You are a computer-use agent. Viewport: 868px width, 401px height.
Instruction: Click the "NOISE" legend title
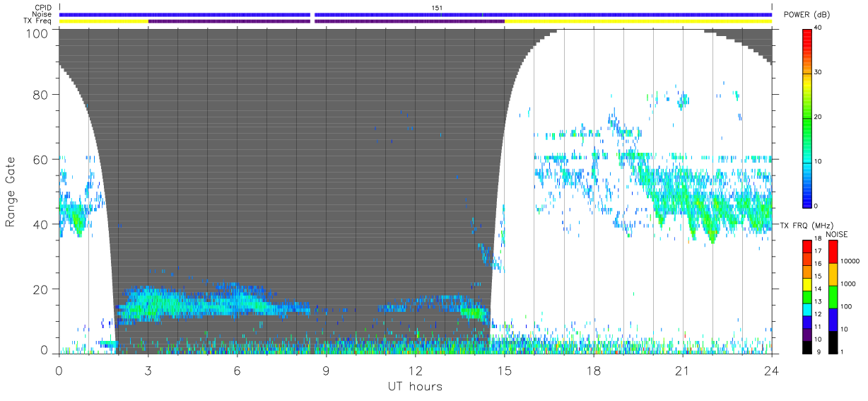pyautogui.click(x=837, y=234)
